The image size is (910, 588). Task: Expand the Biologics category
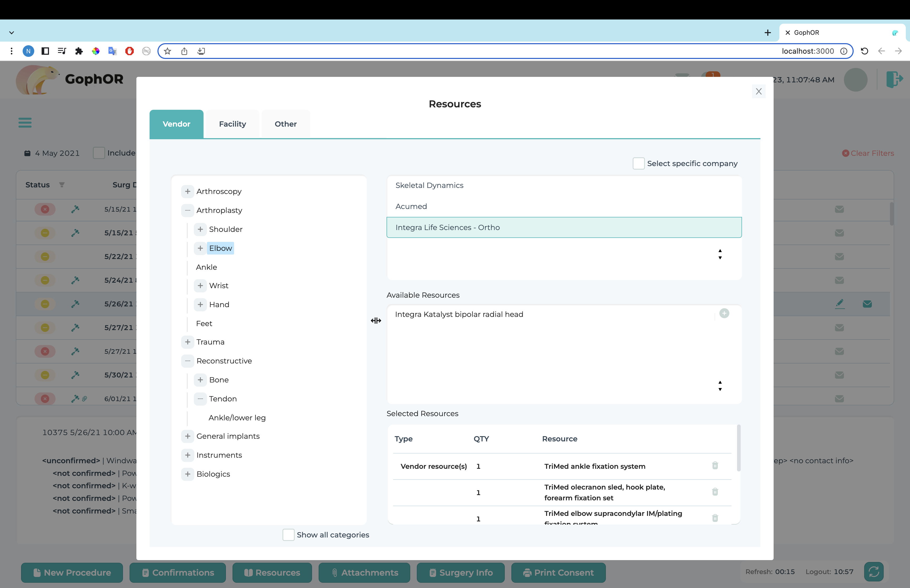point(187,474)
